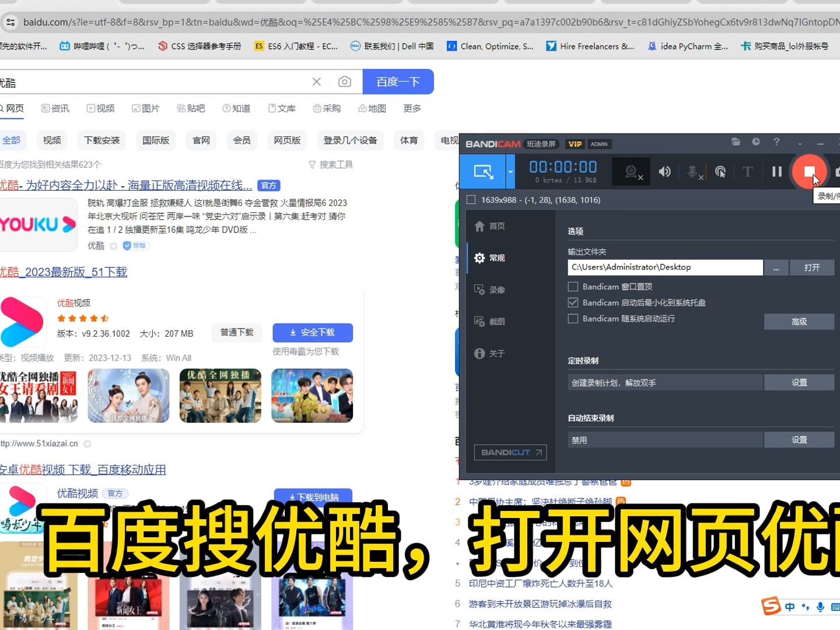Switch to Baidu 资讯 tab
Image resolution: width=840 pixels, height=630 pixels.
(55, 108)
